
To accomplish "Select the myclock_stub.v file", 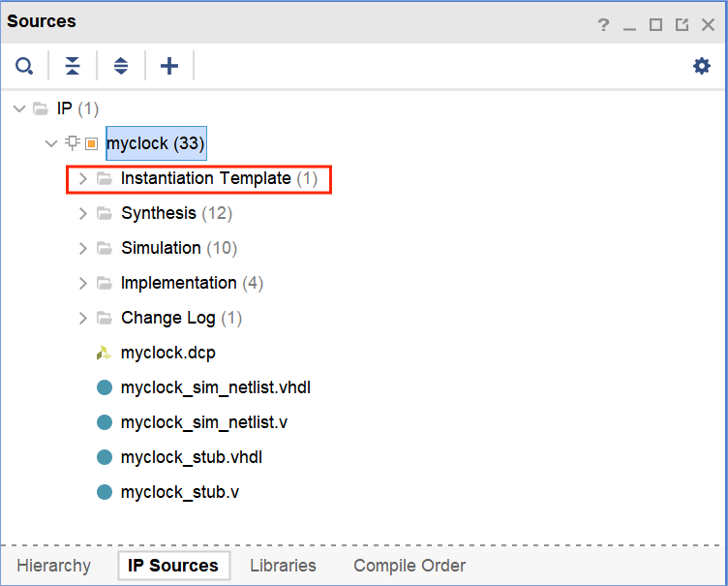I will (x=179, y=492).
